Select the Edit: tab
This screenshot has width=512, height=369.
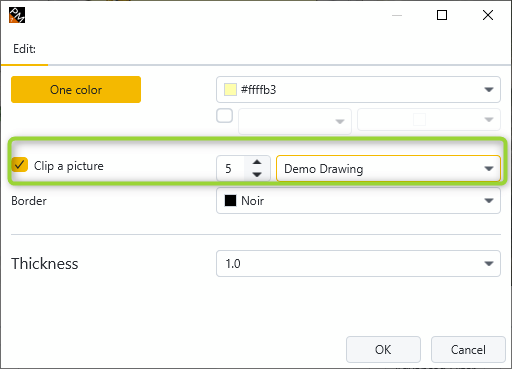[x=24, y=49]
